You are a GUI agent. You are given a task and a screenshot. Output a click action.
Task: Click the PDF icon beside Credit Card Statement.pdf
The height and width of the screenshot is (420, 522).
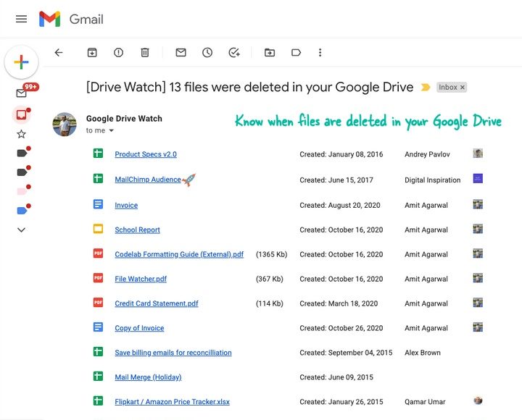[98, 302]
